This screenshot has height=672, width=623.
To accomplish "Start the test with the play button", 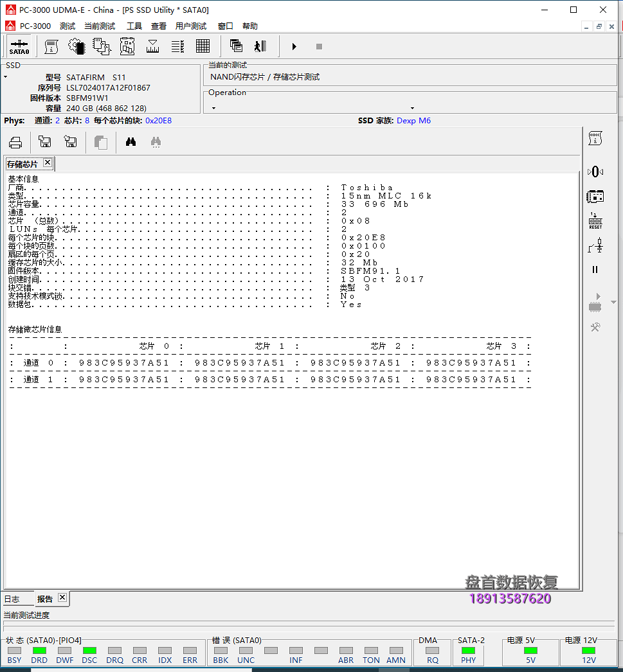I will [x=294, y=46].
